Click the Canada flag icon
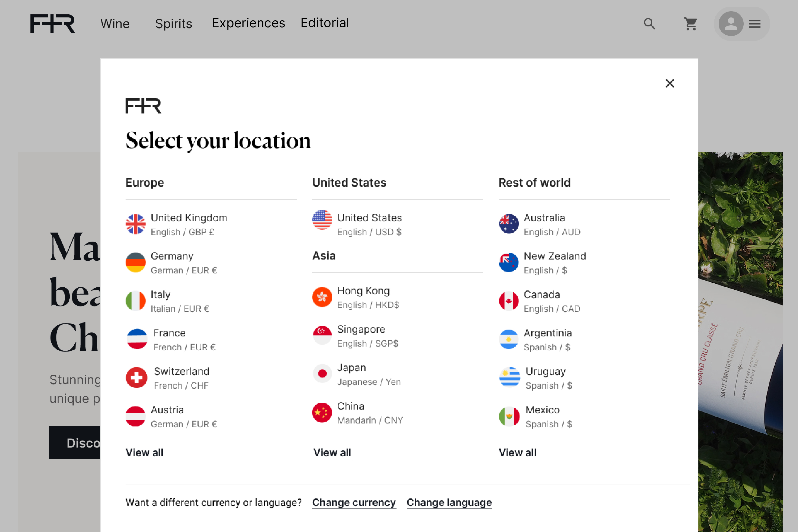Image resolution: width=798 pixels, height=532 pixels. coord(508,301)
